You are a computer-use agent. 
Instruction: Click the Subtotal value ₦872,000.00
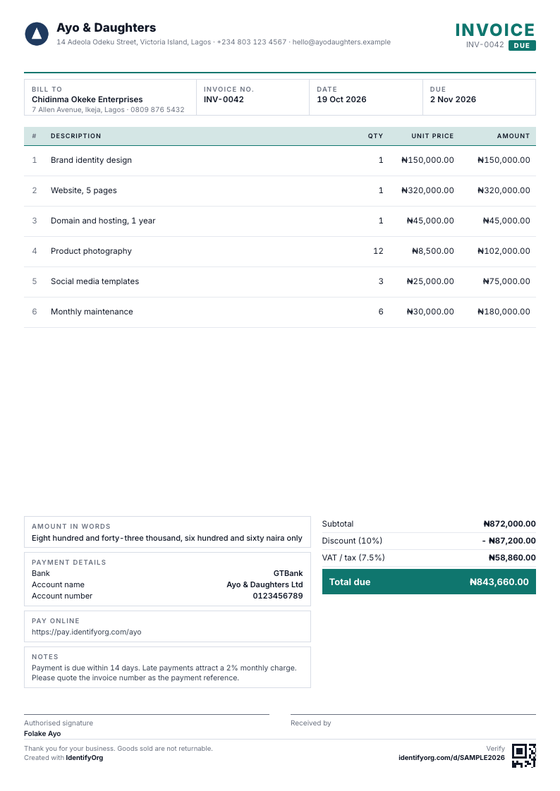click(x=510, y=524)
